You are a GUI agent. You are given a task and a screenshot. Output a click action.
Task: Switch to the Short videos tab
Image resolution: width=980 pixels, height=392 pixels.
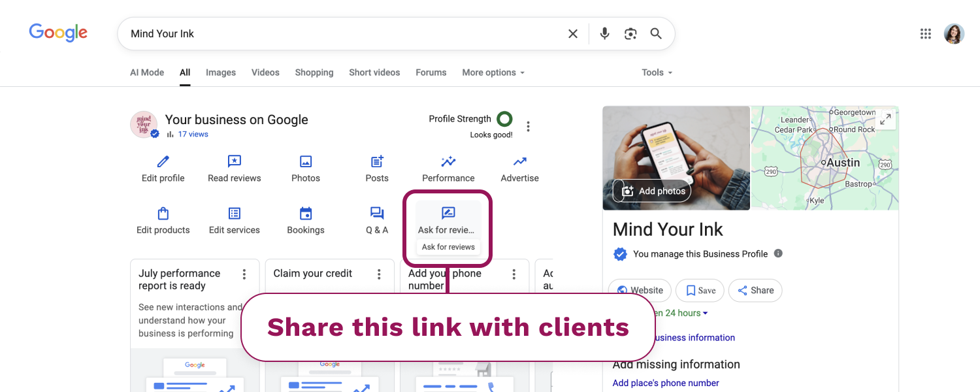[x=374, y=73]
